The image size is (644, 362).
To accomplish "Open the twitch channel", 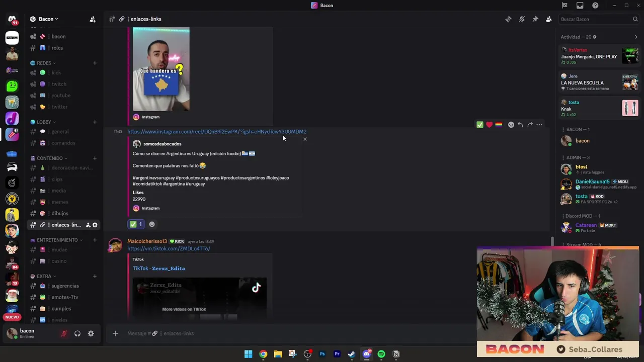I will coord(63,84).
